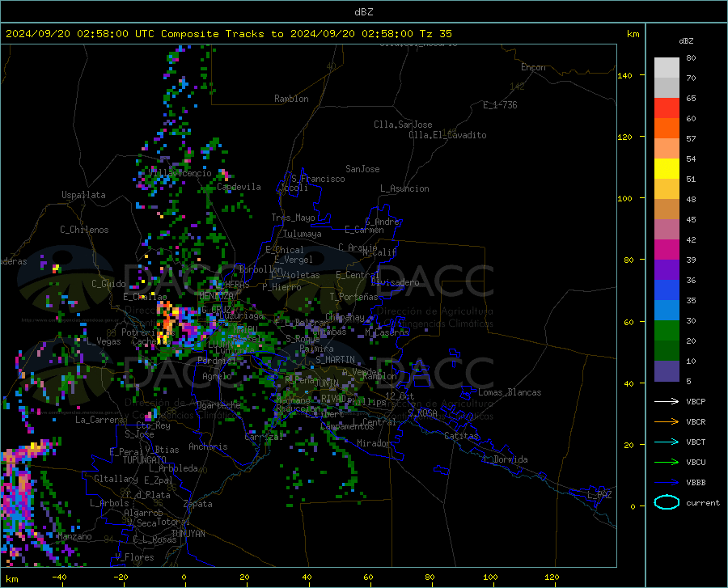Select the light blue 30–35 dBZ swatch
This screenshot has height=588, width=728.
667,311
